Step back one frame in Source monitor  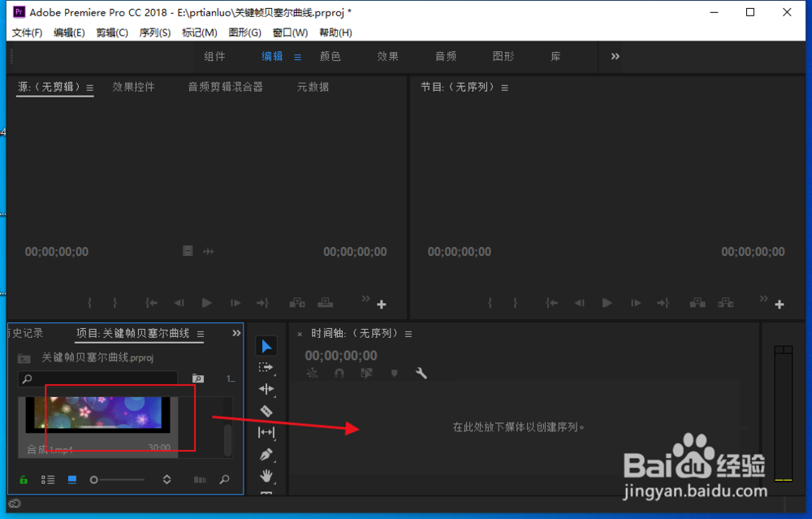point(179,303)
